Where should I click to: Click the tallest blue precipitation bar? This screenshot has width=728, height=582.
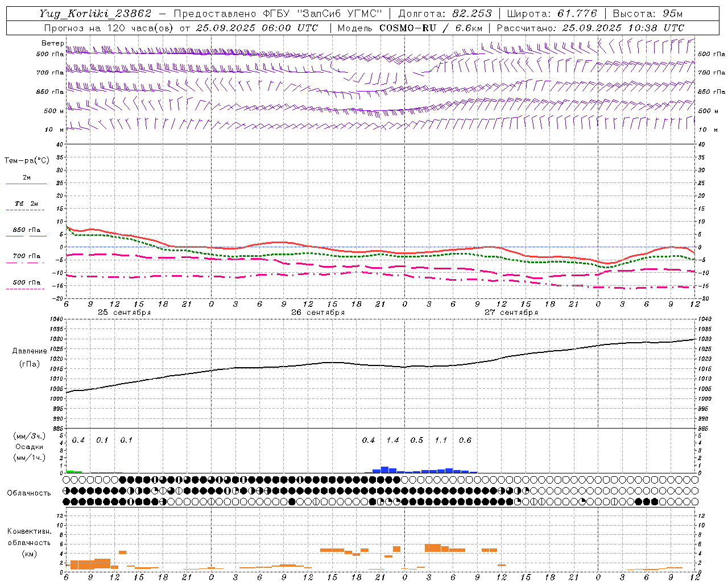point(384,469)
